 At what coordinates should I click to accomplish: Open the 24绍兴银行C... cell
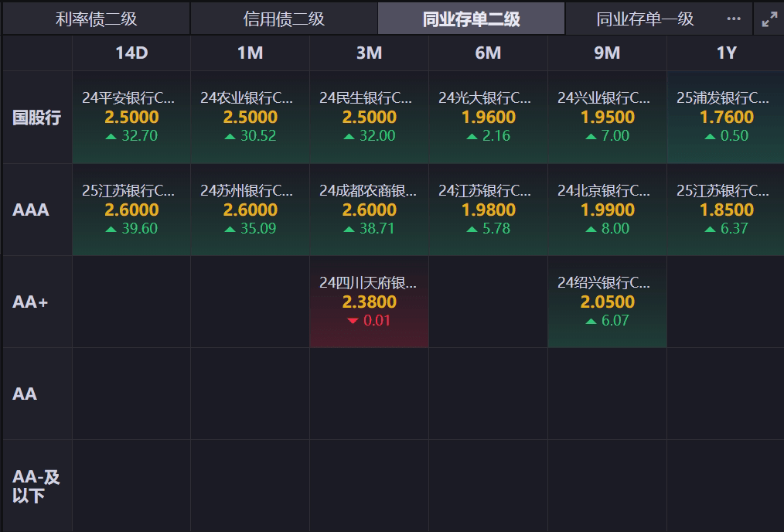tap(607, 302)
